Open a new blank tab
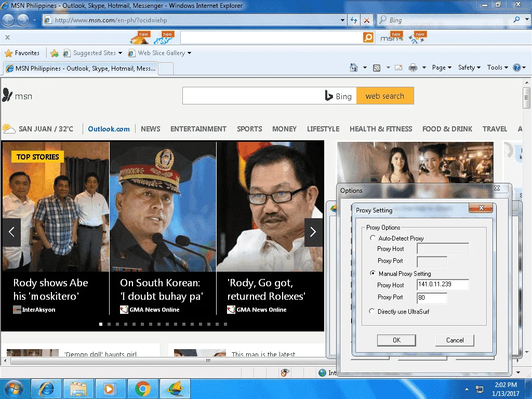532x399 pixels. [166, 69]
